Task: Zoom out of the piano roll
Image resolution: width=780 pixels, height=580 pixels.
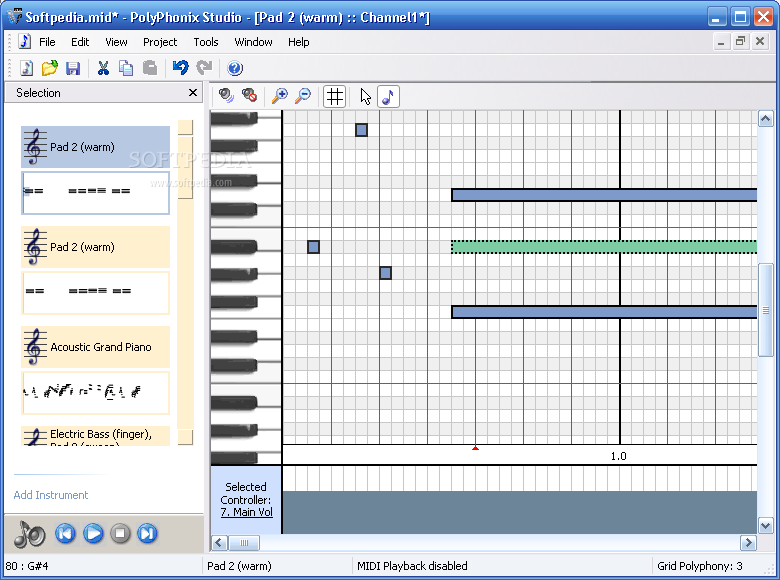Action: (302, 96)
